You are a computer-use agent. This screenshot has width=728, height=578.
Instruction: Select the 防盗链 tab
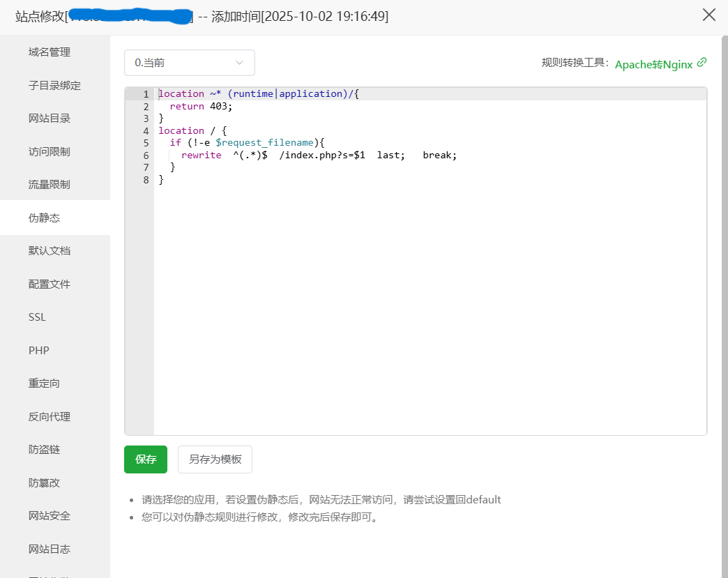click(x=45, y=450)
